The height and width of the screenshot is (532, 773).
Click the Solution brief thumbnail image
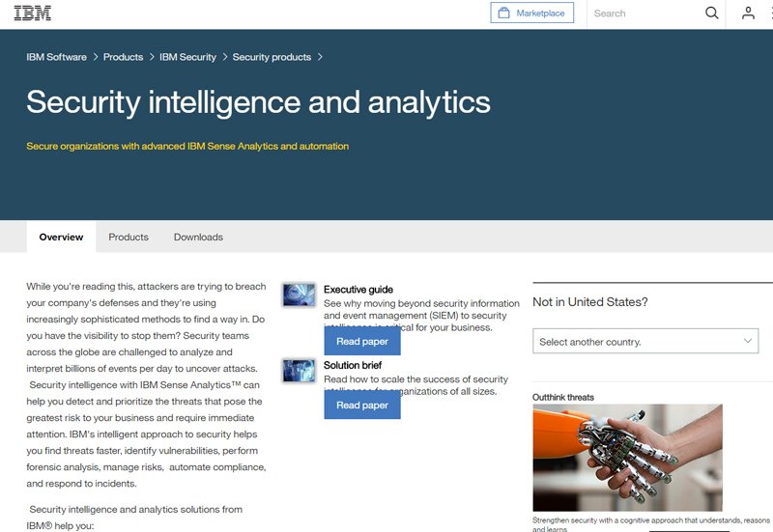pyautogui.click(x=299, y=371)
